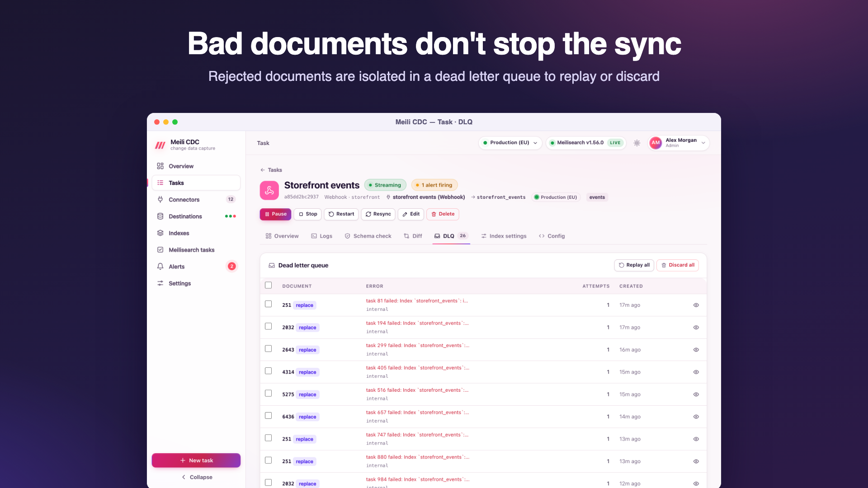Screen dimensions: 868x488
Task: Check the box for document 2032 task 194
Action: (269, 326)
